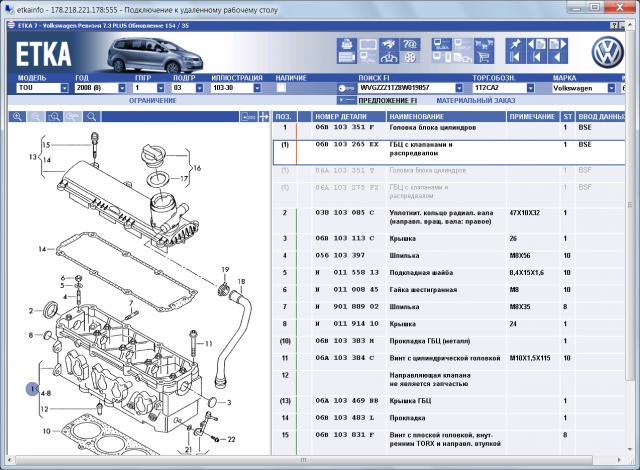Image resolution: width=640 pixels, height=470 pixels.
Task: Open МАТЕРИАЛЬНЫЙ ЗАКАЗ
Action: tap(476, 100)
